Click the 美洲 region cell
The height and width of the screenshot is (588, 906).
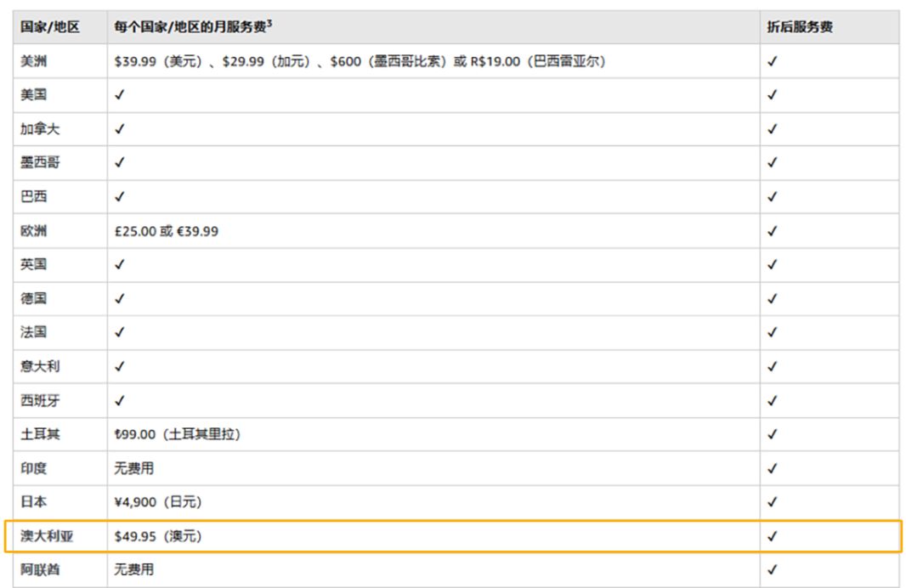click(x=34, y=61)
